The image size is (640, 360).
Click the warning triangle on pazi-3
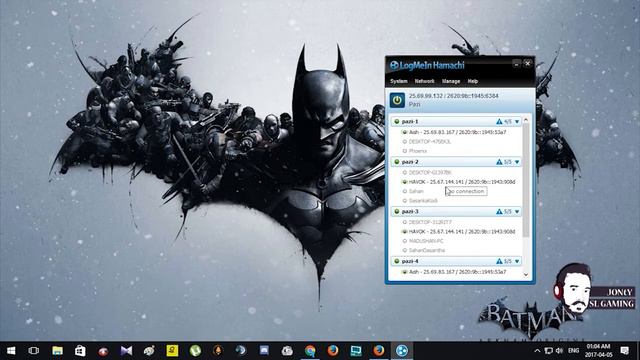pyautogui.click(x=499, y=211)
